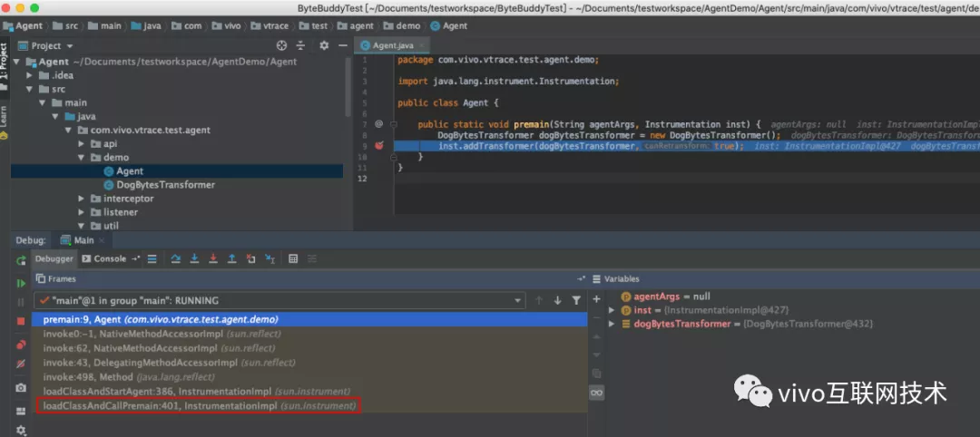
Task: Open Project panel gear settings
Action: click(x=324, y=45)
